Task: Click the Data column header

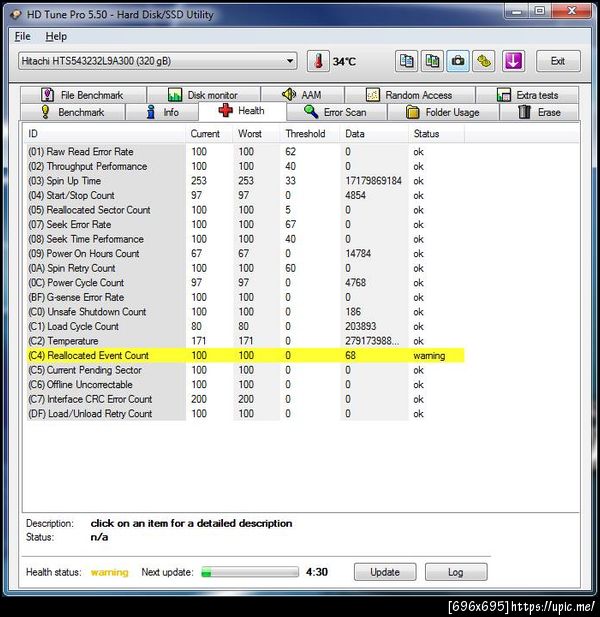Action: (374, 134)
